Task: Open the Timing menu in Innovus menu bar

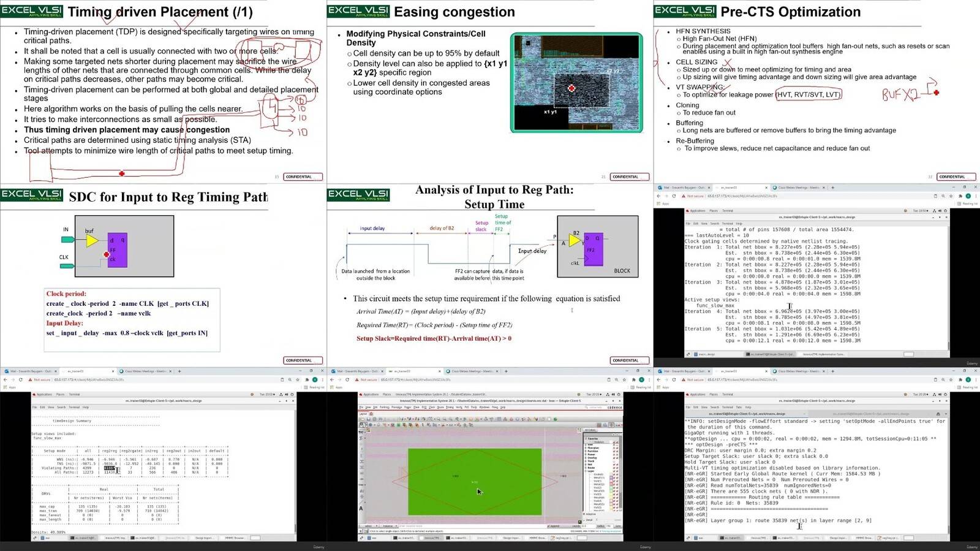Action: coord(450,407)
